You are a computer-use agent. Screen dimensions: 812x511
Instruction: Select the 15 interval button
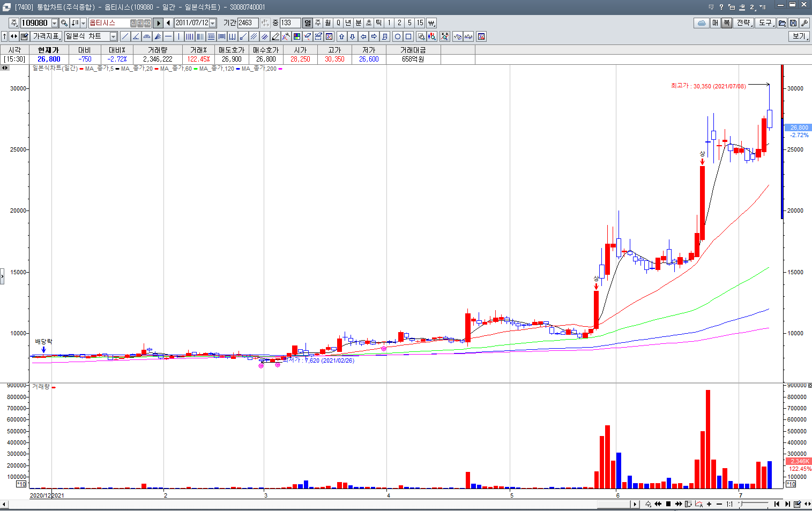point(420,23)
